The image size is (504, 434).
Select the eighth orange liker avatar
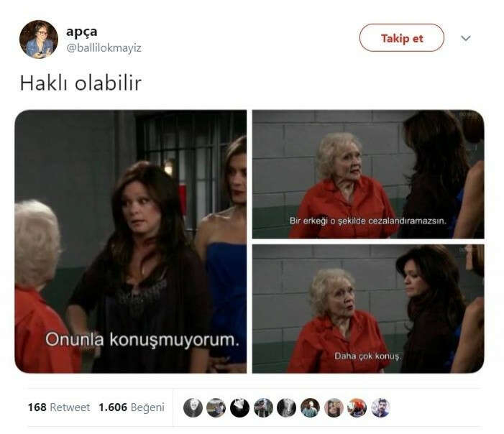click(357, 407)
